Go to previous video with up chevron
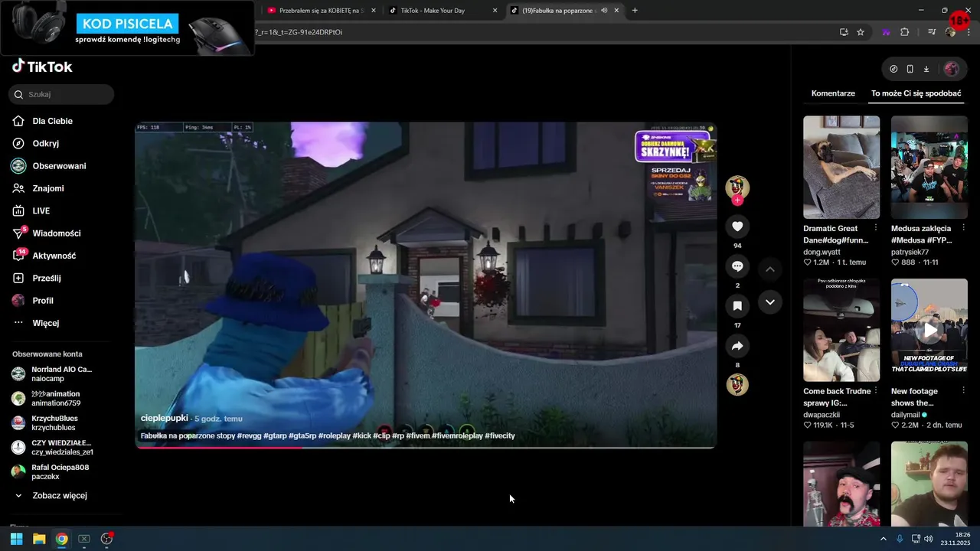Screen dimensions: 980x551 point(770,269)
